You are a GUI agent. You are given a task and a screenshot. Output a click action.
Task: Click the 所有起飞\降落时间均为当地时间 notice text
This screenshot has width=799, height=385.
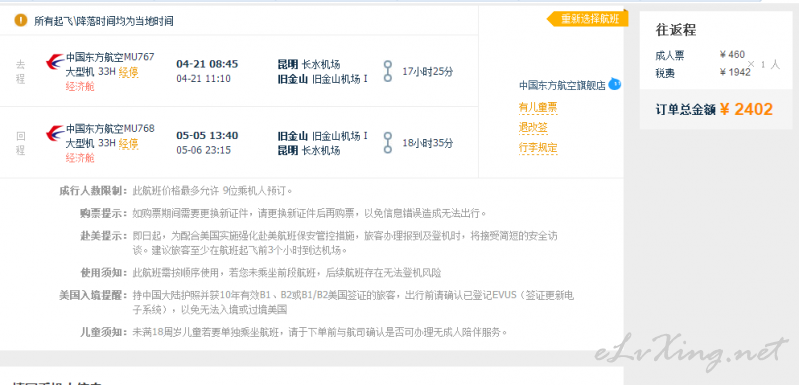coord(103,21)
